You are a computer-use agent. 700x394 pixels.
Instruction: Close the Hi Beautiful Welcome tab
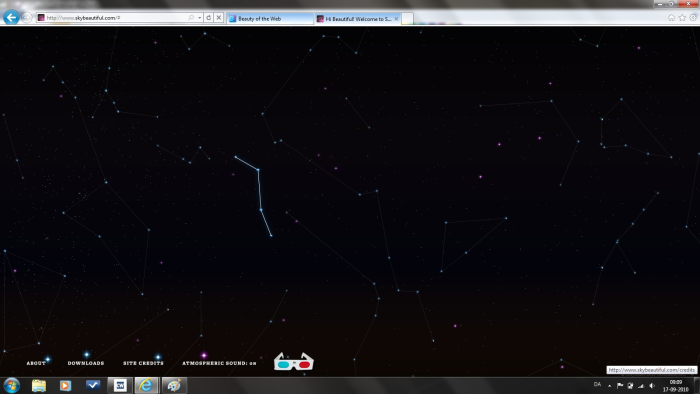coord(396,19)
